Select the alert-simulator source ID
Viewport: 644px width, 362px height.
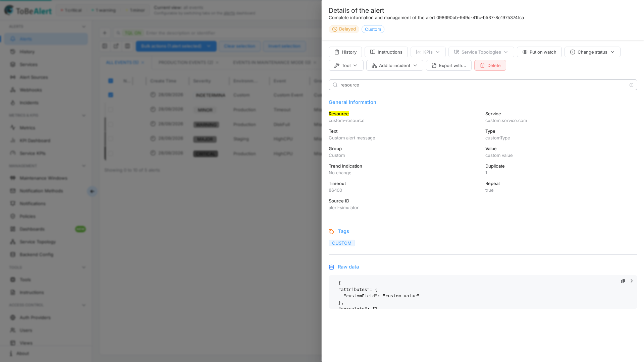[343, 208]
